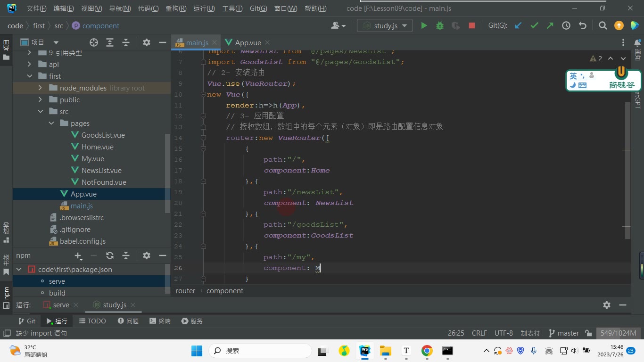
Task: Push commits with the green arrow
Action: click(550, 25)
